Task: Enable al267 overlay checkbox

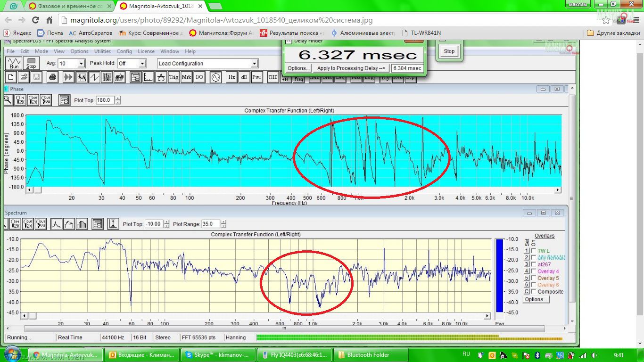Action: coord(534,264)
